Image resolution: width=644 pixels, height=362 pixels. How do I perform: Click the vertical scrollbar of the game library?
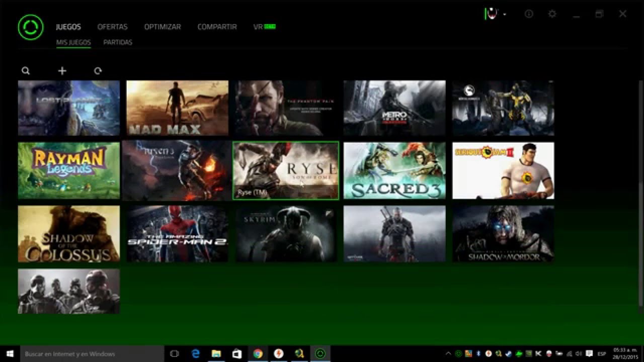click(x=640, y=194)
